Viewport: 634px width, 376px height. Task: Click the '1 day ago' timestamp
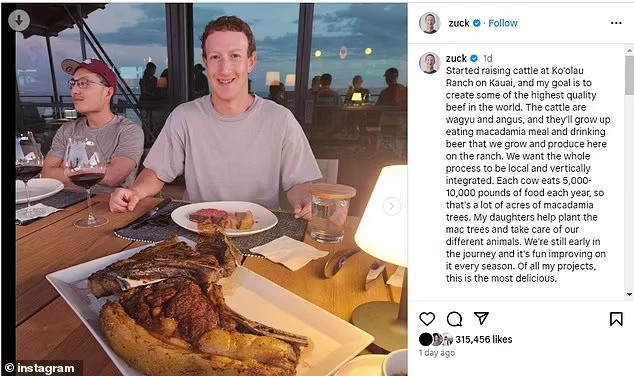[437, 353]
